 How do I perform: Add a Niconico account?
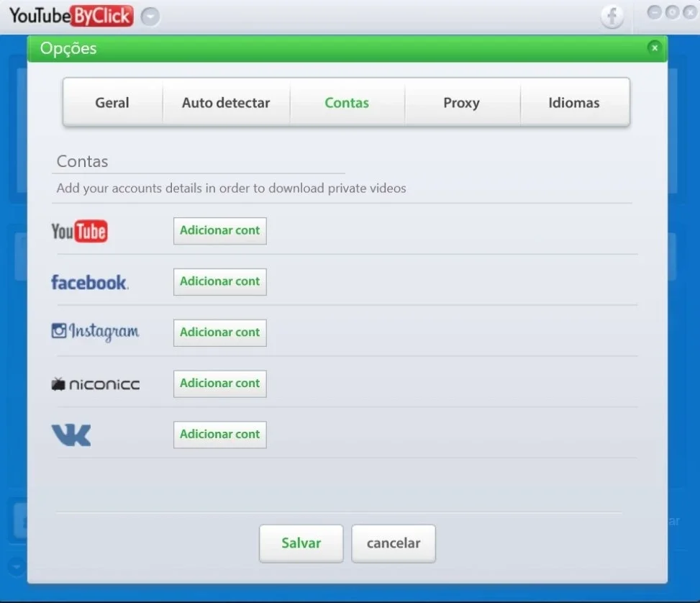click(220, 384)
